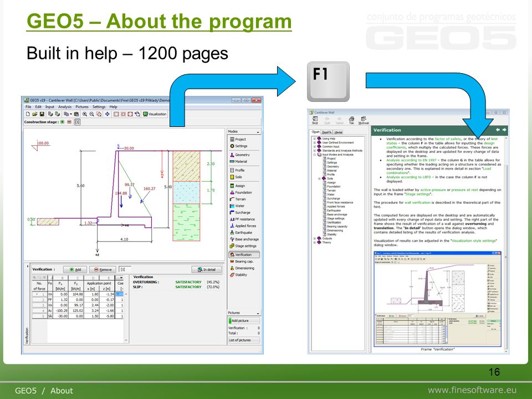Screen dimensions: 532x399
Task: Open the Project mode
Action: pos(238,140)
